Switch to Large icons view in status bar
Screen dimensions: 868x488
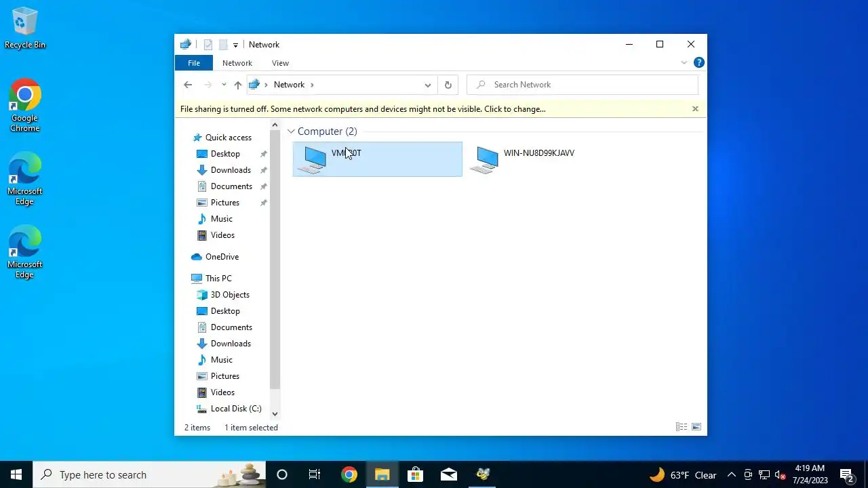coord(696,427)
